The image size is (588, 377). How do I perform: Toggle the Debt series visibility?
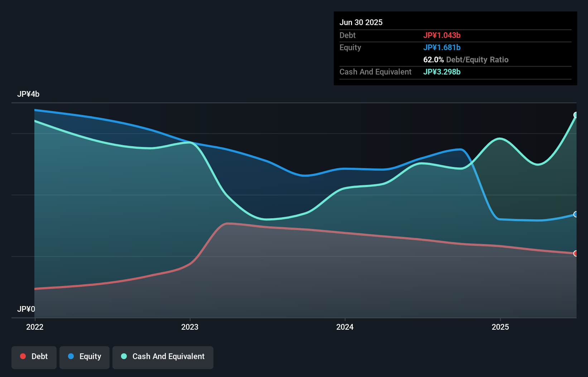tap(34, 356)
